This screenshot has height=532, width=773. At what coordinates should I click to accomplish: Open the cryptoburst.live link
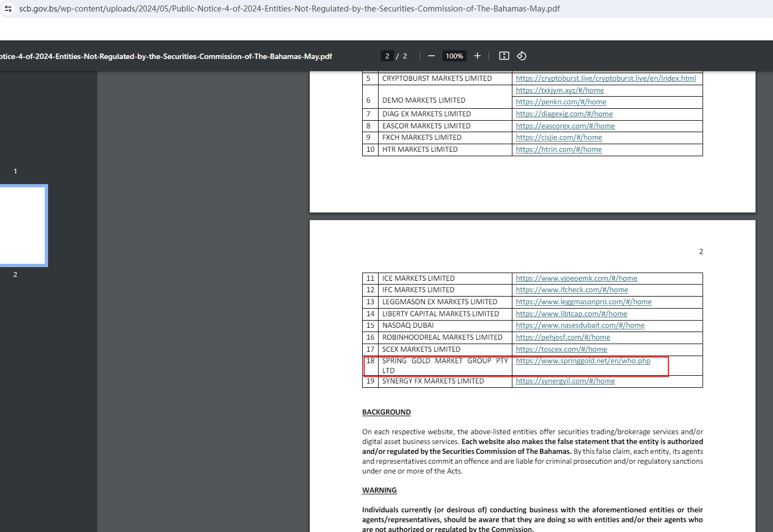pyautogui.click(x=606, y=79)
